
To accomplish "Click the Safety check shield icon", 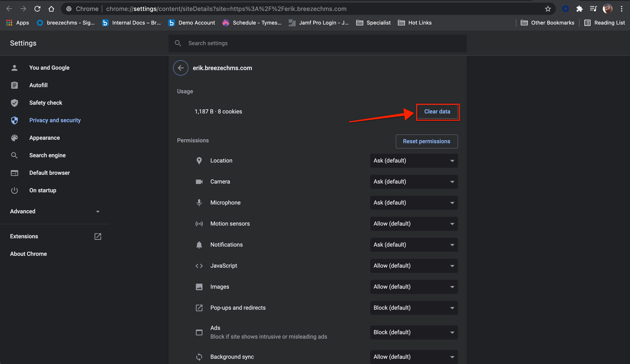I will point(14,103).
